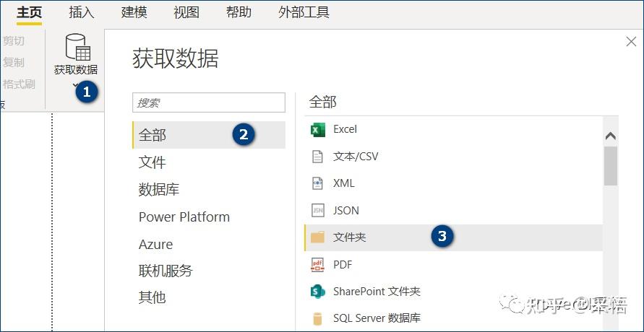Choose the 文本/CSV document icon
The image size is (644, 332).
point(317,157)
